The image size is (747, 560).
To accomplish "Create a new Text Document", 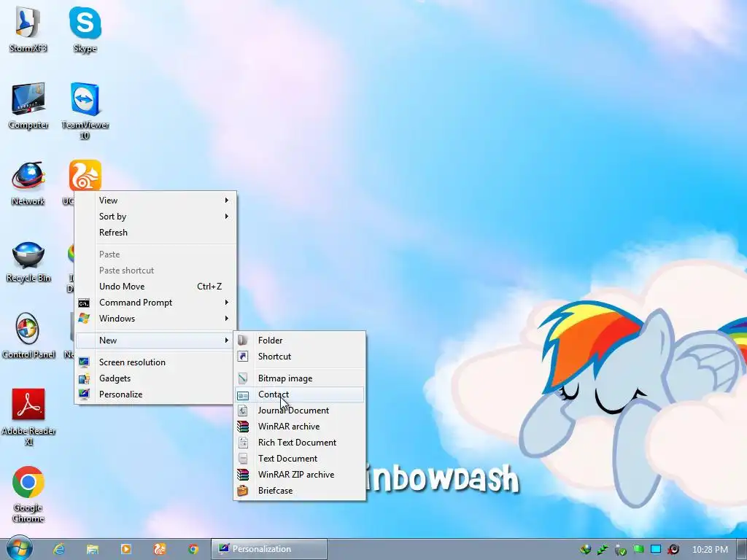I will 300,459.
